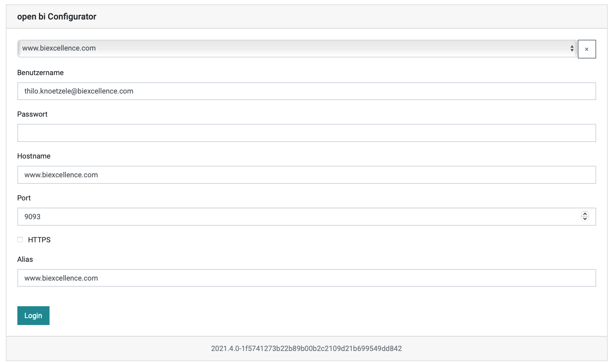The image size is (611, 364).
Task: Enable the HTTPS checkbox
Action: pos(20,239)
